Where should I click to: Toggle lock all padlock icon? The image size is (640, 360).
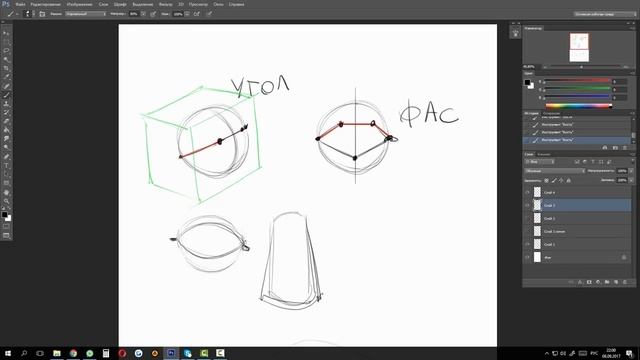click(569, 180)
